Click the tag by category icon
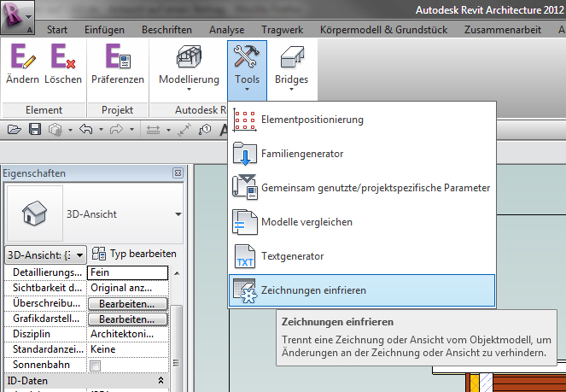 point(205,130)
